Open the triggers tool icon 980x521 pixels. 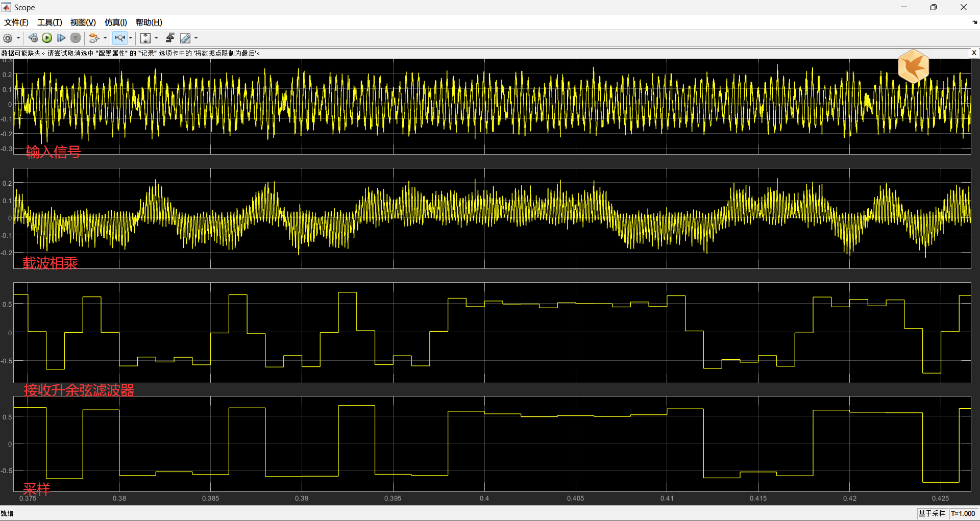[x=170, y=38]
